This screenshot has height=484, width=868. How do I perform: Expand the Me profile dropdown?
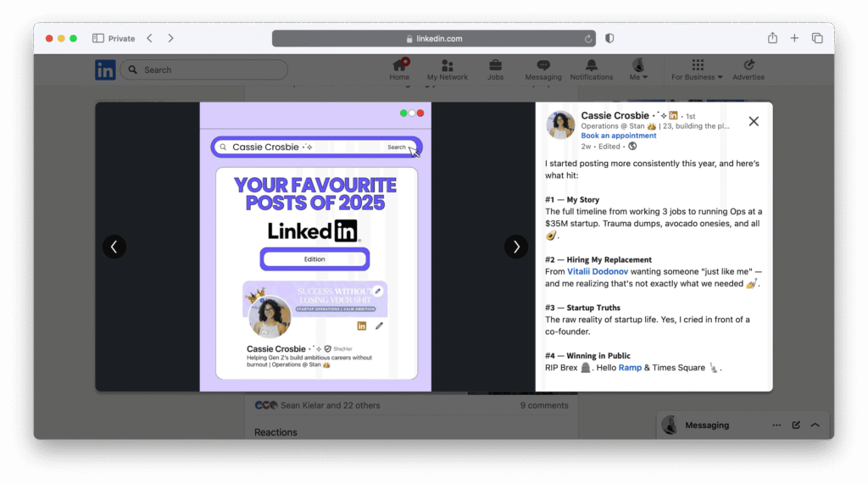pos(639,70)
